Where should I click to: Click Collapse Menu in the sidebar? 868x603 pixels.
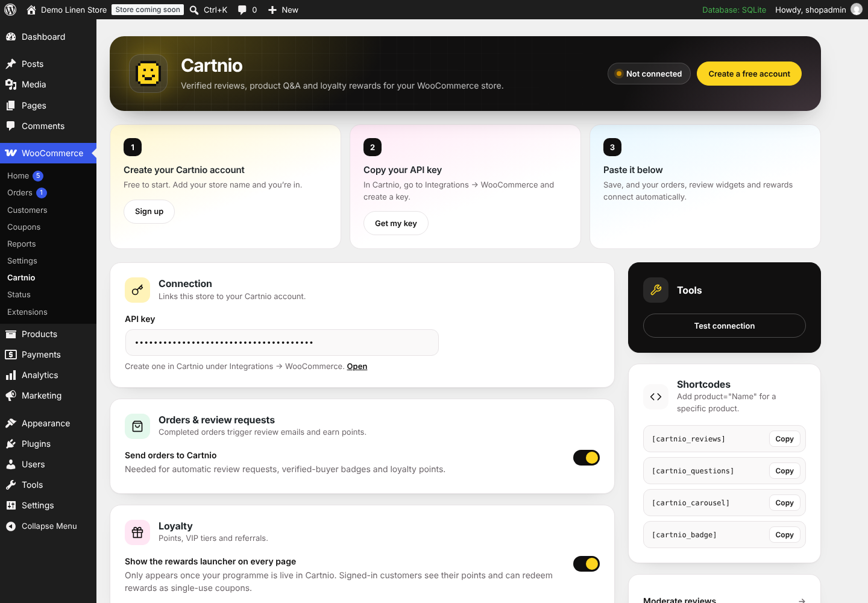(x=48, y=526)
